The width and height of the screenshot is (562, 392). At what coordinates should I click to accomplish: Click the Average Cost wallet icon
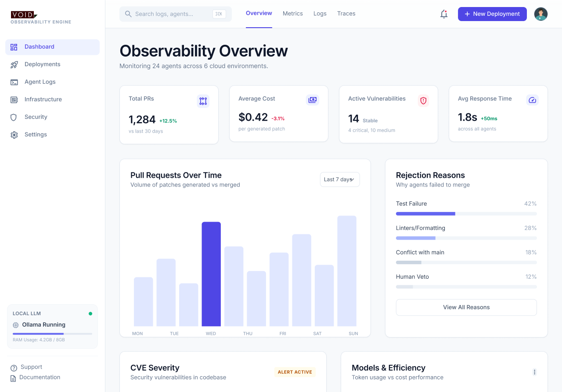click(x=313, y=100)
